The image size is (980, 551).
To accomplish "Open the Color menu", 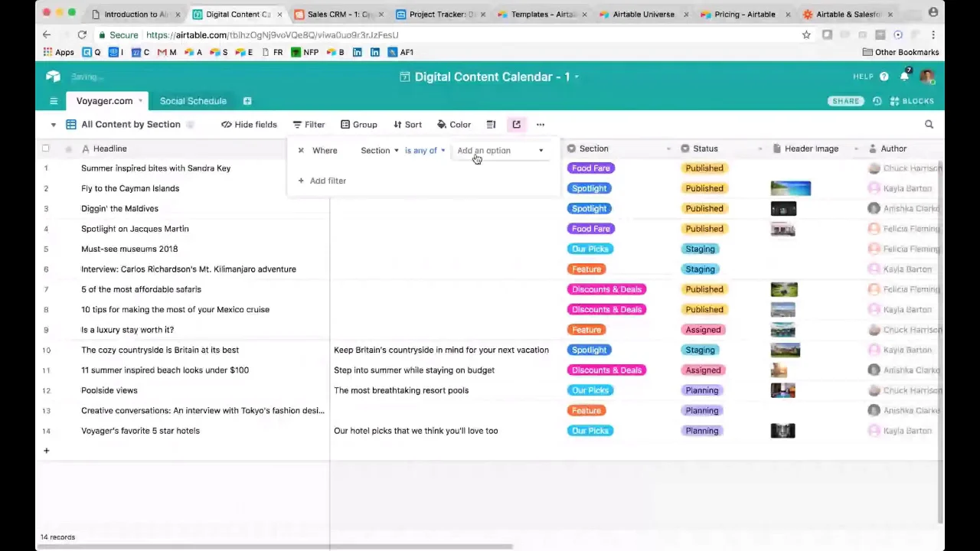I will pos(454,125).
